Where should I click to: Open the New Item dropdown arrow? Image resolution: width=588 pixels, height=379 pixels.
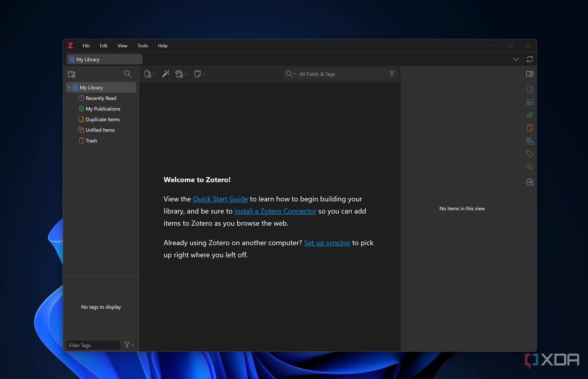(154, 74)
